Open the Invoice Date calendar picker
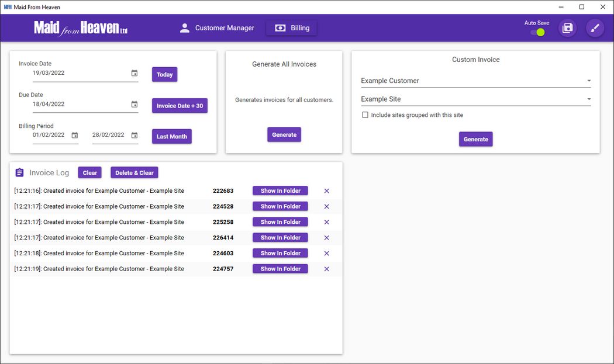 point(134,73)
